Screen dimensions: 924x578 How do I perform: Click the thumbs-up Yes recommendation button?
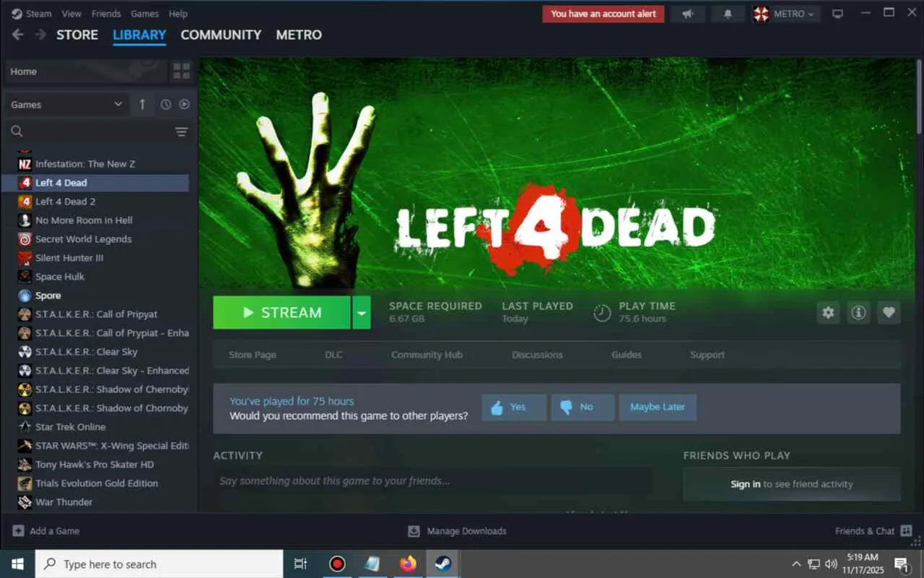point(514,407)
